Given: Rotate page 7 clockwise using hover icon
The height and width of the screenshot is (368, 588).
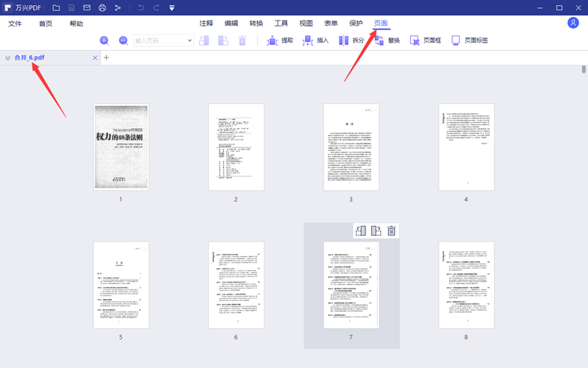Looking at the screenshot, I should tap(376, 231).
